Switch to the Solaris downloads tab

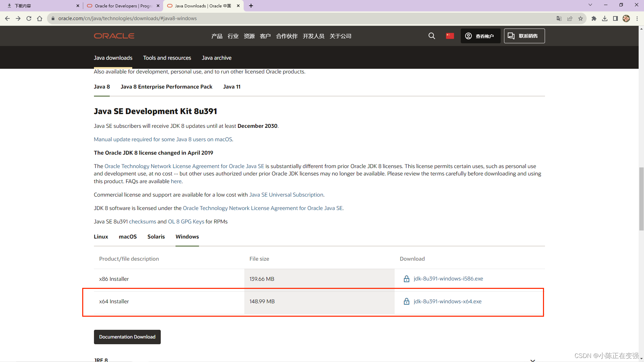[x=156, y=237]
